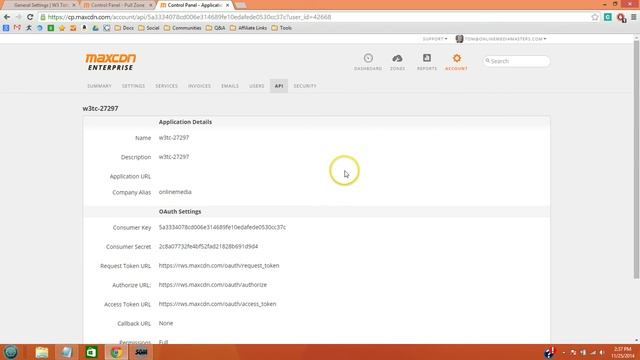The image size is (640, 360).
Task: Switch to the Security tab
Action: (305, 86)
